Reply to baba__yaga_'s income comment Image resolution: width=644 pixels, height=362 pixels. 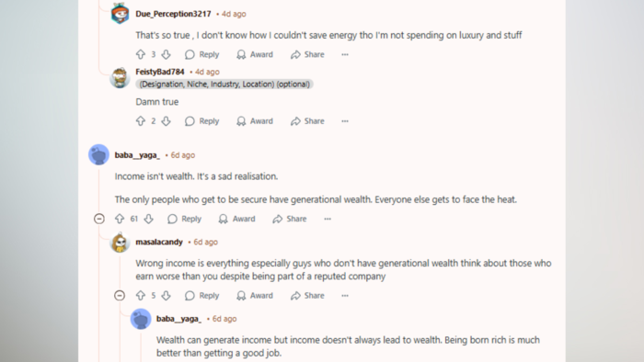click(x=184, y=219)
